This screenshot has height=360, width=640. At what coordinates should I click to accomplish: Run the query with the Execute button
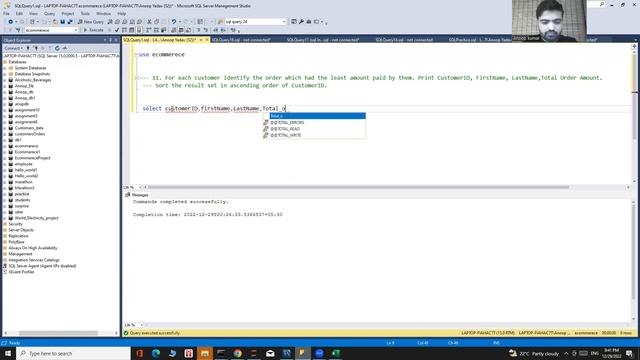pos(93,30)
